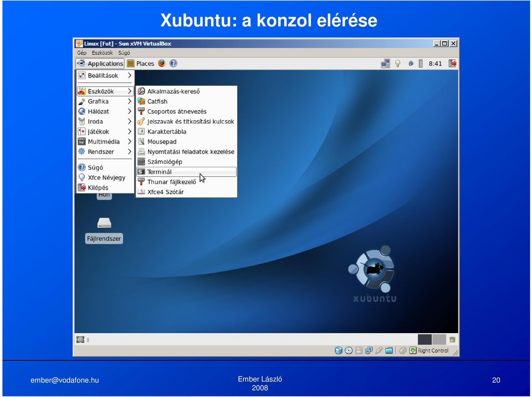
Task: Expand the Grafika submenu
Action: tap(105, 101)
